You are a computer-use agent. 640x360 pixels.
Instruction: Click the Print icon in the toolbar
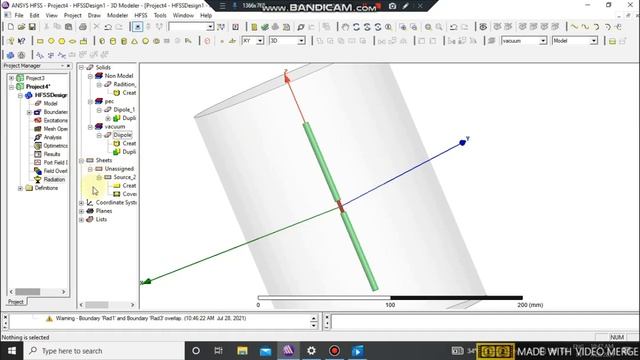(x=83, y=27)
